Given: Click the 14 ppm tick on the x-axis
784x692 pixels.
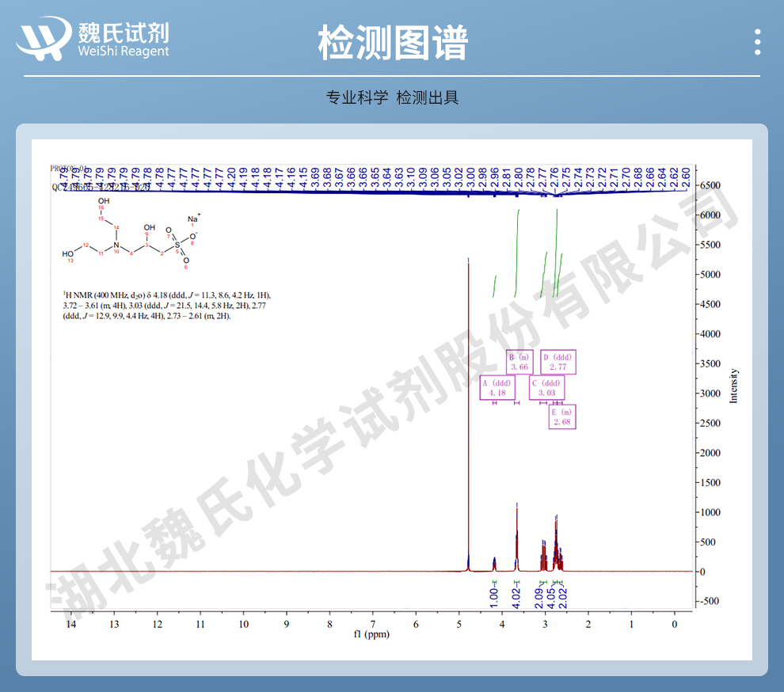Looking at the screenshot, I should coord(70,624).
